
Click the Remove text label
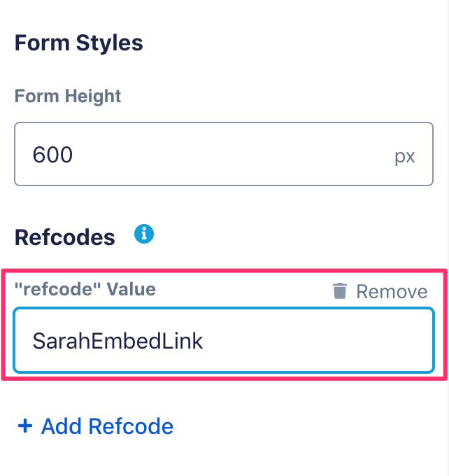[x=392, y=291]
